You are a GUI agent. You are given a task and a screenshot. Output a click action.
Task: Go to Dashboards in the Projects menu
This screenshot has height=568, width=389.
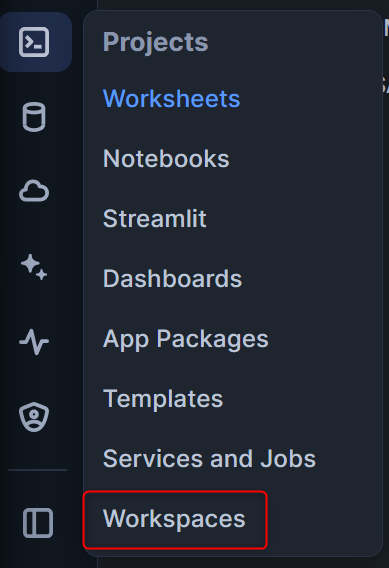pyautogui.click(x=172, y=279)
